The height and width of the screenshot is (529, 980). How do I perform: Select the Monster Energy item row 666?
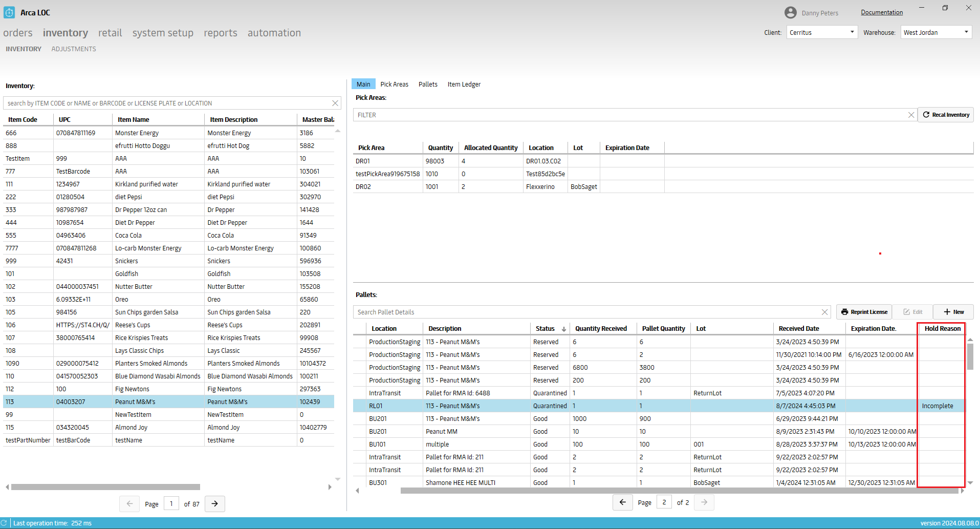coord(168,133)
